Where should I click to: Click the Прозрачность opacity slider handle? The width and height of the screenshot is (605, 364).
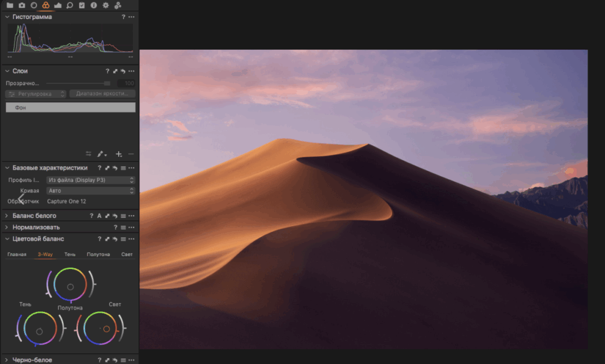(x=107, y=83)
